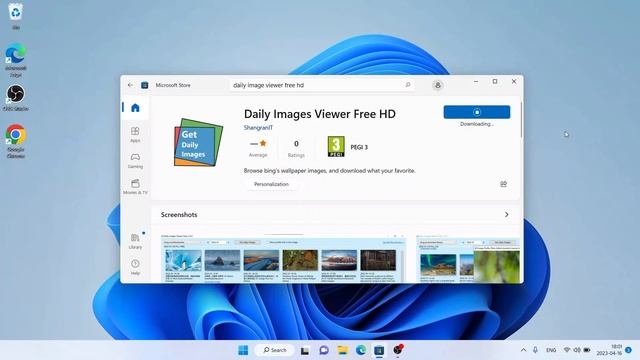Open the user profile account icon
The image size is (640, 360).
(438, 85)
